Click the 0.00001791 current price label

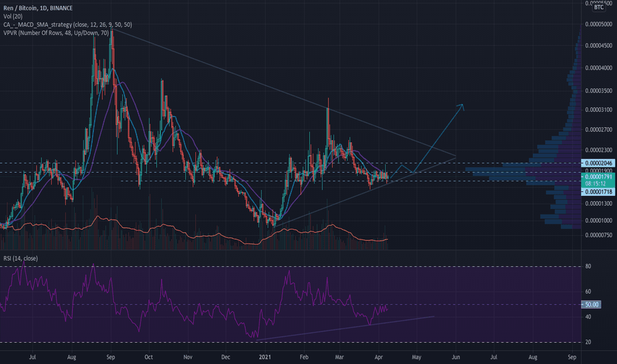coord(598,177)
